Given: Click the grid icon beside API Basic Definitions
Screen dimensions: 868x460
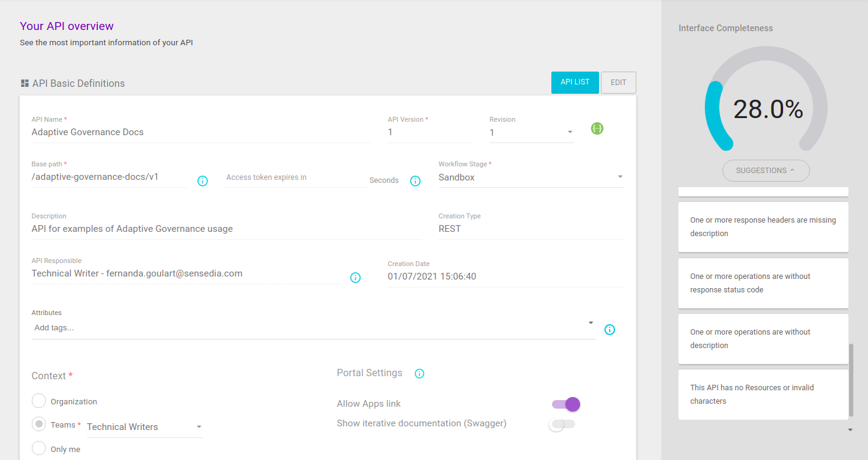Looking at the screenshot, I should [x=25, y=83].
